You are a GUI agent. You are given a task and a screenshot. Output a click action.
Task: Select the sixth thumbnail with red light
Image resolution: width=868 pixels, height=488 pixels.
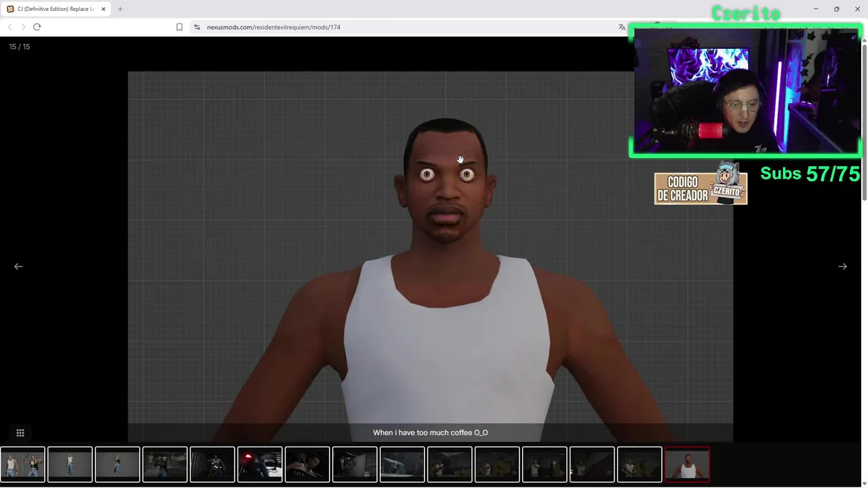point(260,464)
